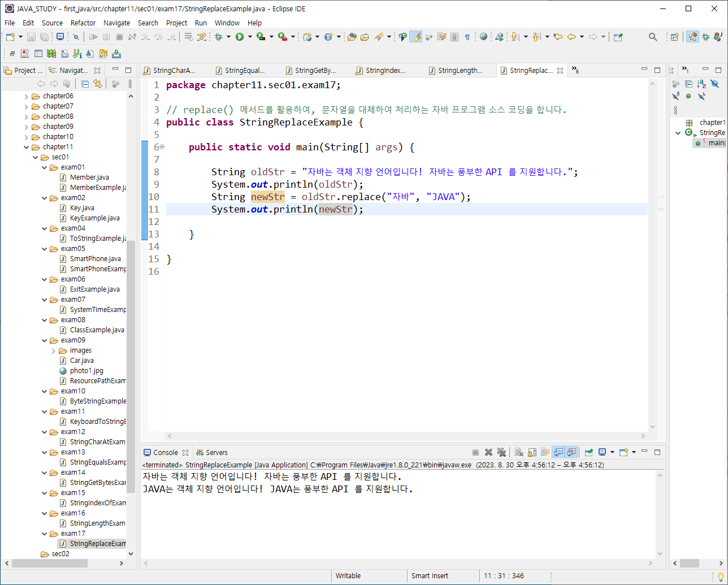
Task: Click the Open Console monitor icon in main toolbar
Action: click(x=60, y=37)
